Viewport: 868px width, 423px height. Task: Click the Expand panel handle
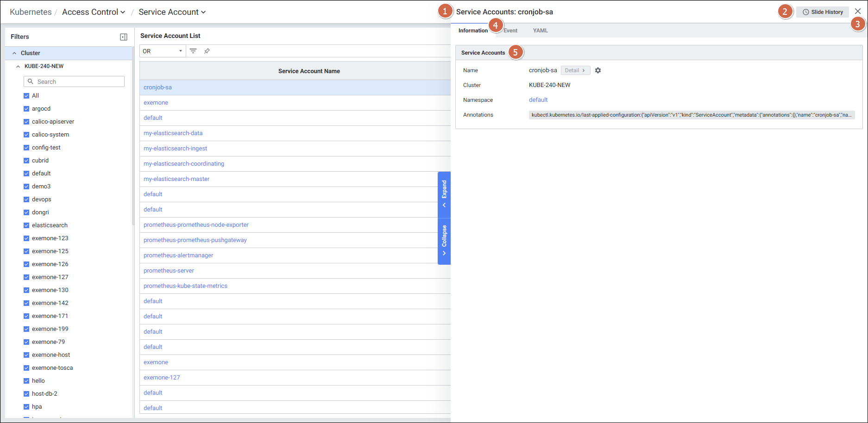(444, 194)
